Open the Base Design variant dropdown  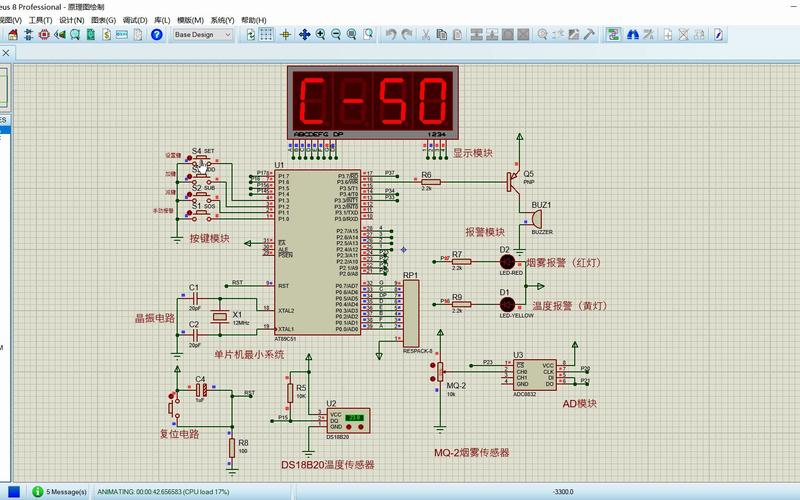click(x=203, y=35)
